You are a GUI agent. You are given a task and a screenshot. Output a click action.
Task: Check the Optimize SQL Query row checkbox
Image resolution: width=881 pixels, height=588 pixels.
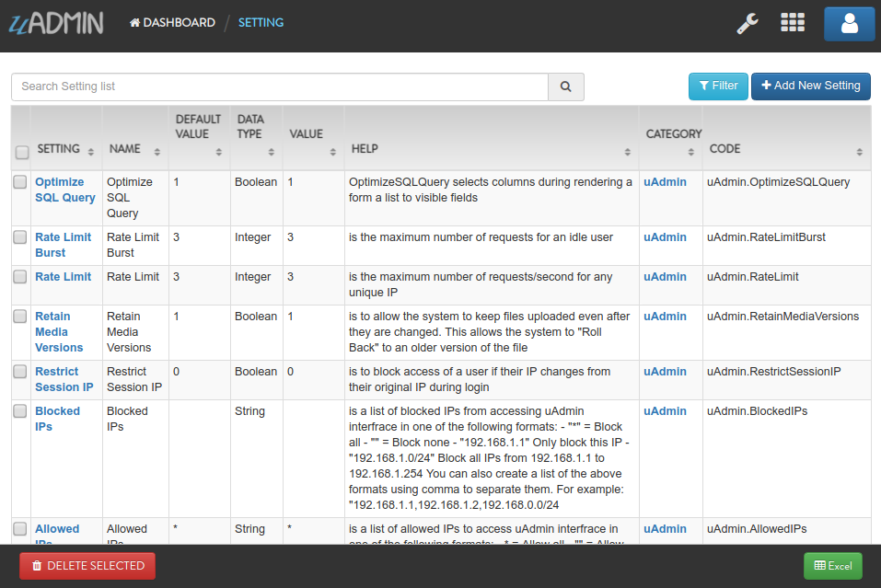[19, 182]
